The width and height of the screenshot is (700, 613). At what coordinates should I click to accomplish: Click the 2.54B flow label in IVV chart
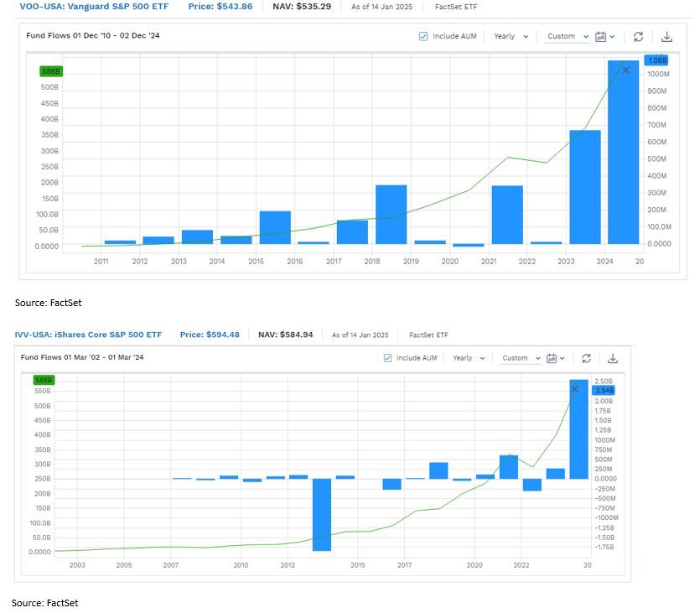(x=604, y=390)
